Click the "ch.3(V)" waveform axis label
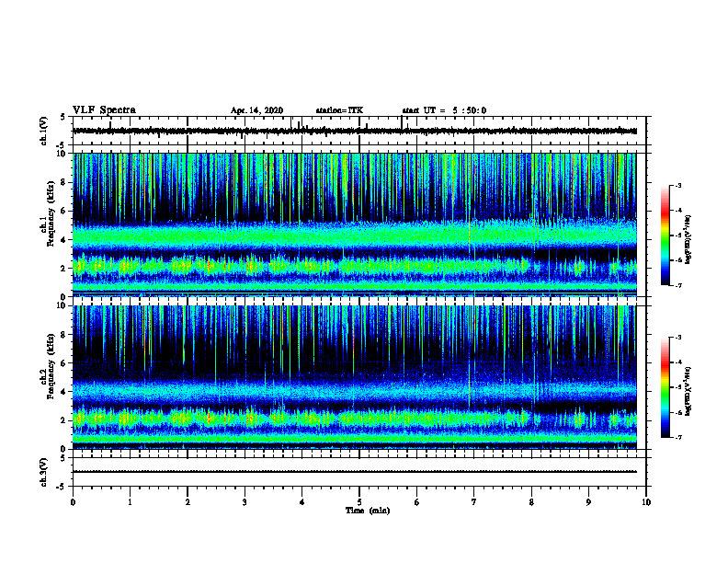 pyautogui.click(x=44, y=472)
